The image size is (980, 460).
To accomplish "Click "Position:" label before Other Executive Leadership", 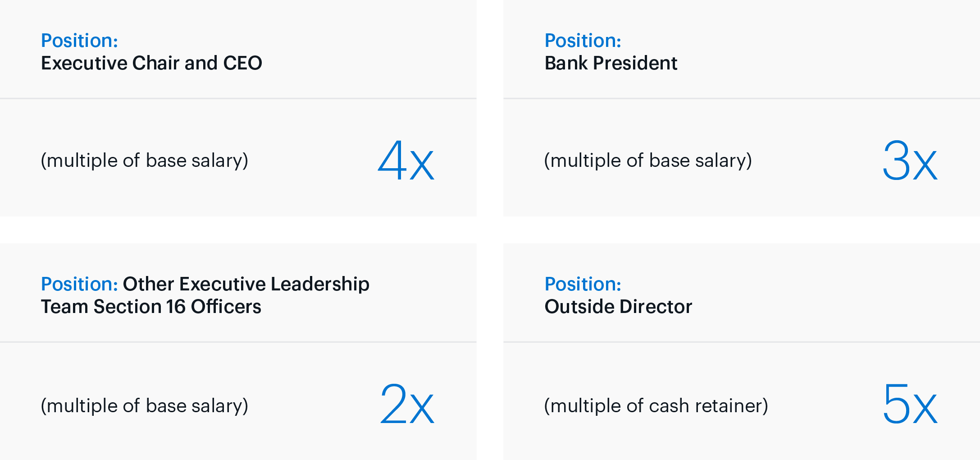I will [x=79, y=284].
